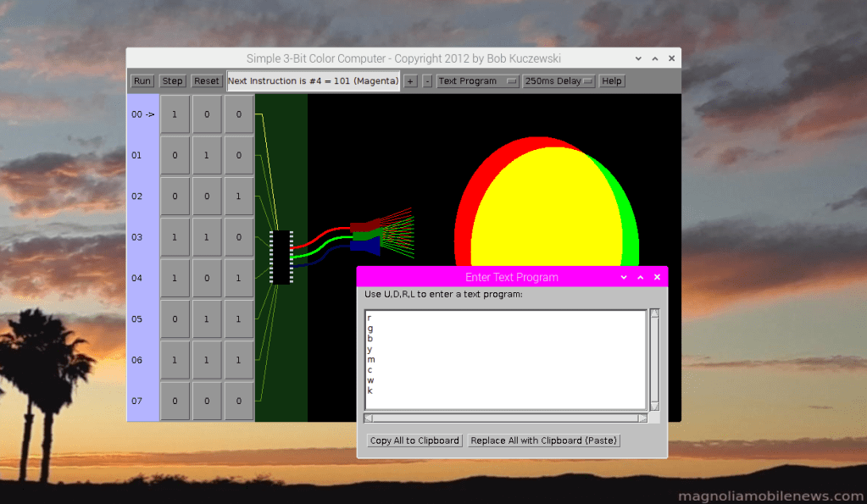Open the 250ms Delay dropdown
Screen dimensions: 867x504
[x=559, y=81]
